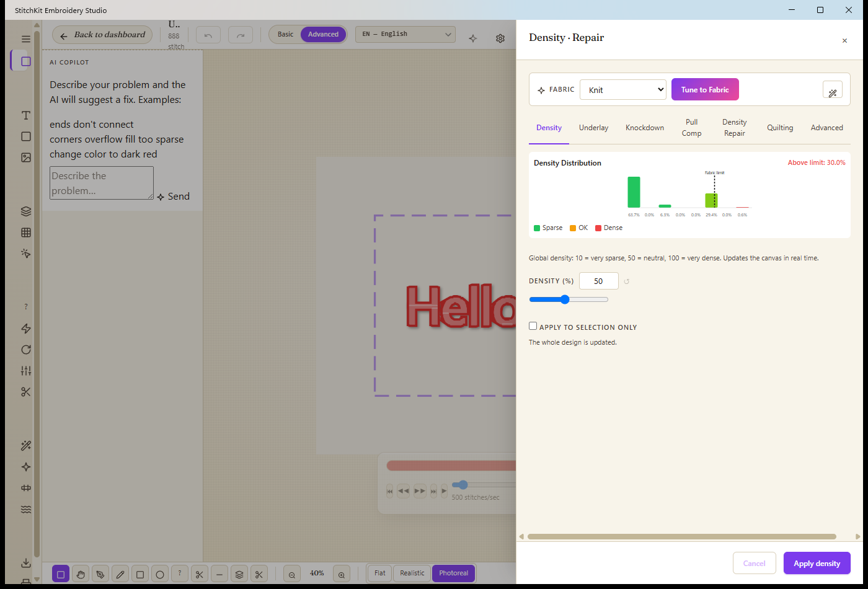
Task: Click the magic wand icon in left sidebar
Action: tap(26, 446)
